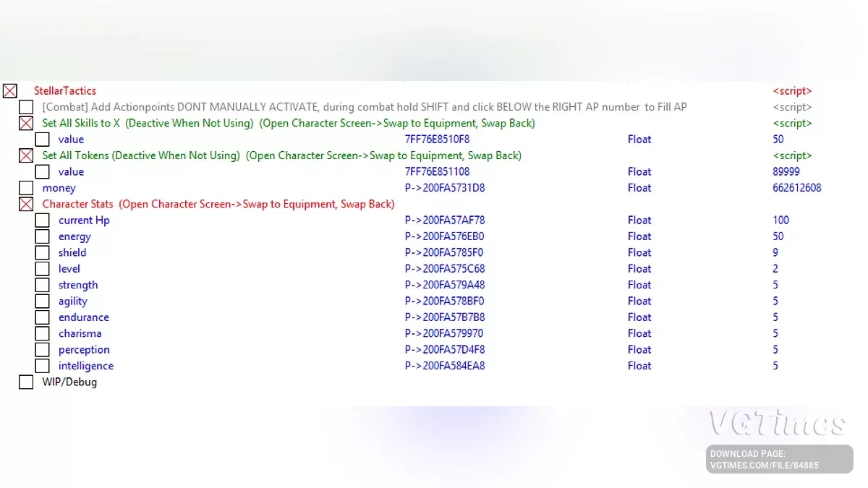The width and height of the screenshot is (868, 488).
Task: Freeze the money entry checkbox
Action: (x=26, y=188)
